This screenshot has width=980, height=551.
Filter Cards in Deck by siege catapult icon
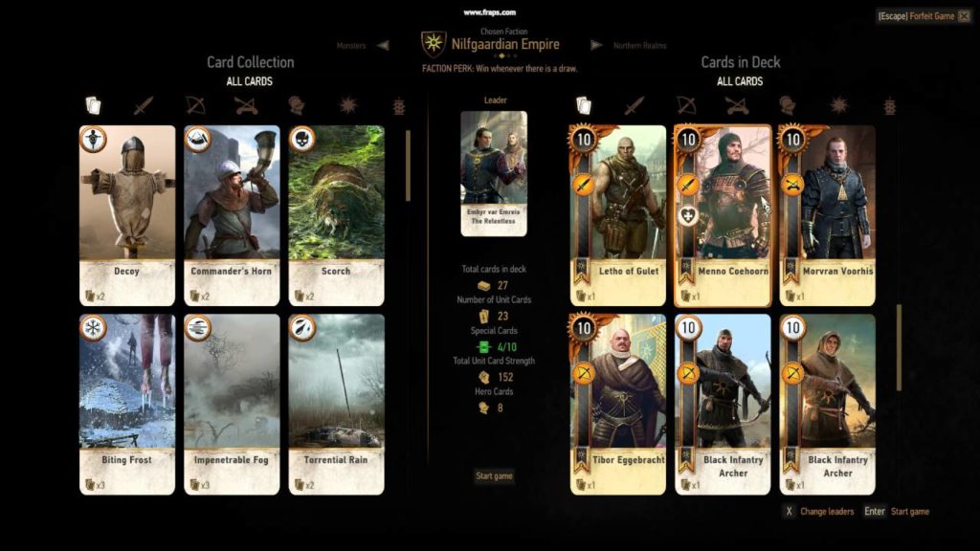point(737,105)
